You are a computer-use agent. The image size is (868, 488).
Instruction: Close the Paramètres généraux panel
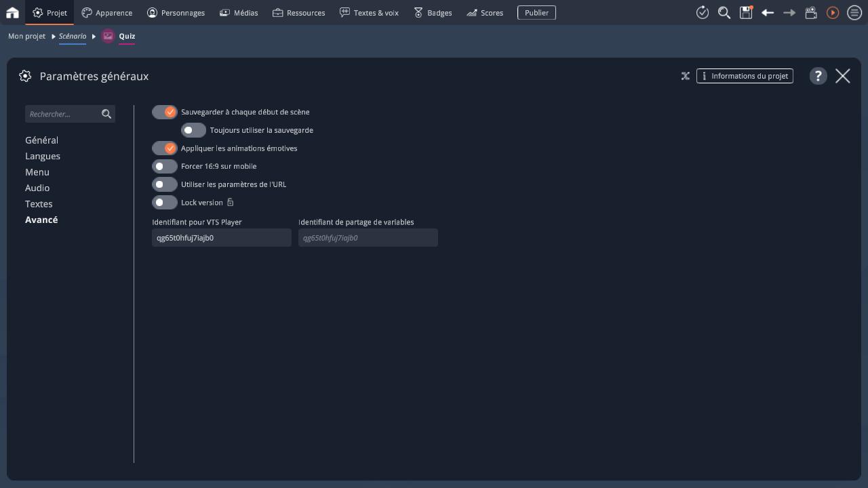point(843,76)
